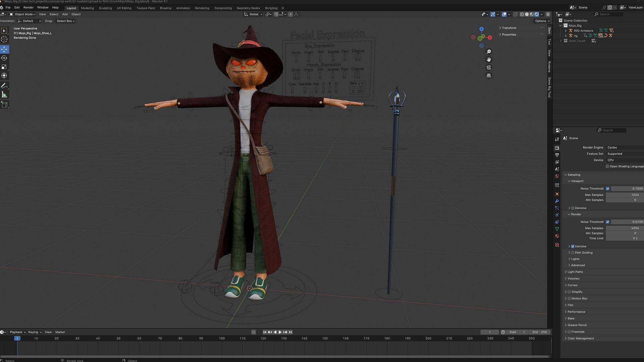Open viewport Add menu
The width and height of the screenshot is (644, 362).
65,14
